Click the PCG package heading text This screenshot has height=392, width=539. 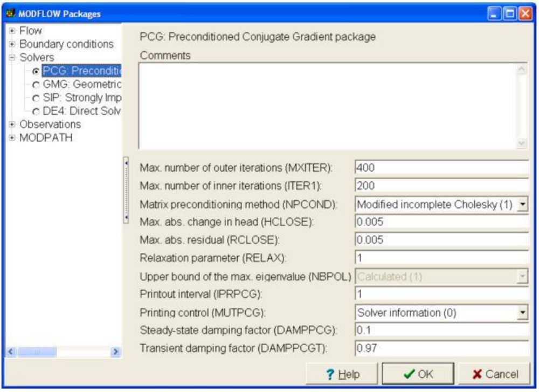pyautogui.click(x=258, y=37)
